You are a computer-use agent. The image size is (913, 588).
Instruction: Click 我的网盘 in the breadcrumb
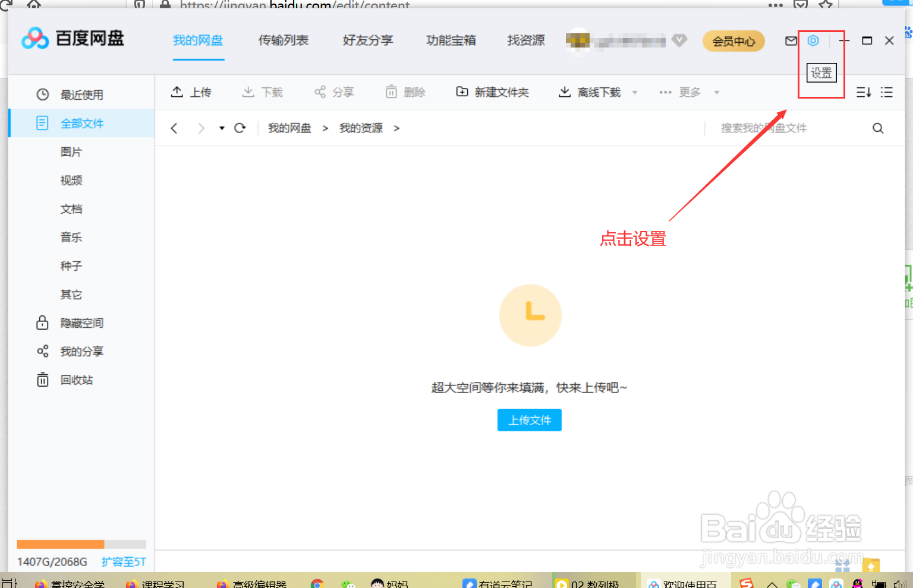point(289,128)
